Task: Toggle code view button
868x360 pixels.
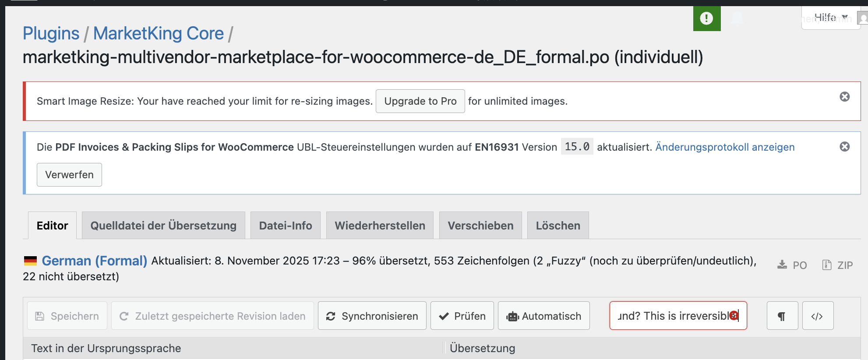Action: (817, 316)
